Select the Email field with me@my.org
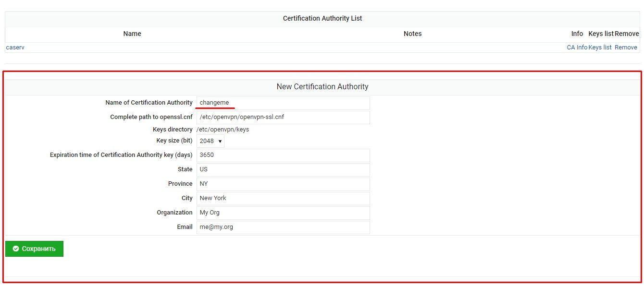The height and width of the screenshot is (286, 644). pos(283,227)
